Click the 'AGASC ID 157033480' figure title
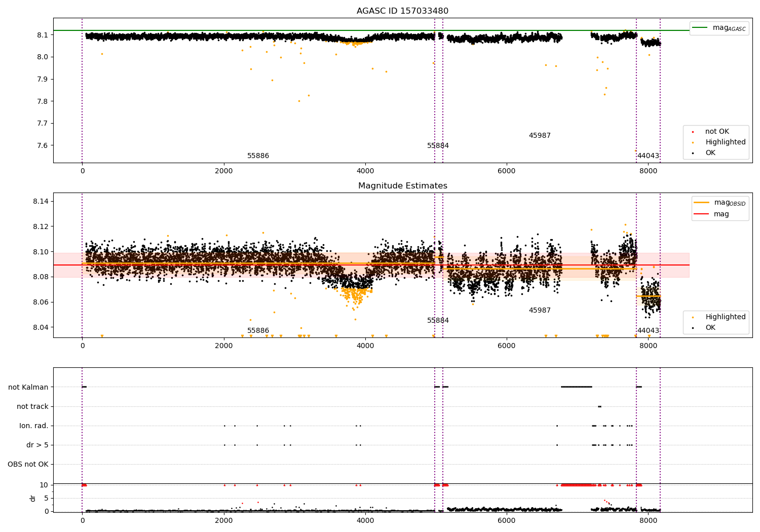Screen dimensions: 760x532 pyautogui.click(x=402, y=11)
